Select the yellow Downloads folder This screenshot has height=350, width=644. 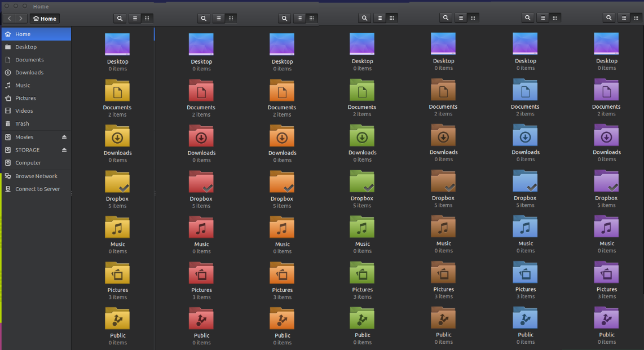click(x=117, y=136)
